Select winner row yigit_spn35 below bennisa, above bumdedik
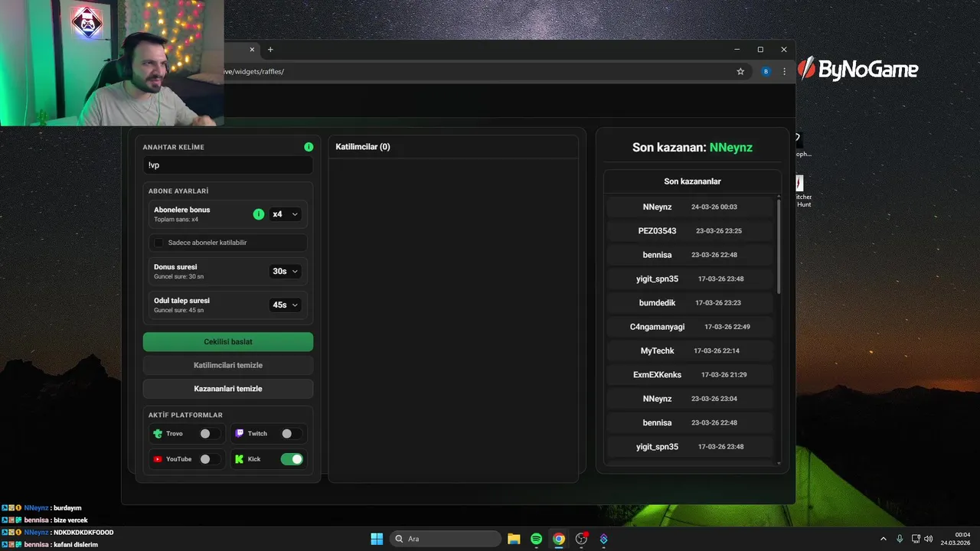This screenshot has height=551, width=980. pos(690,279)
